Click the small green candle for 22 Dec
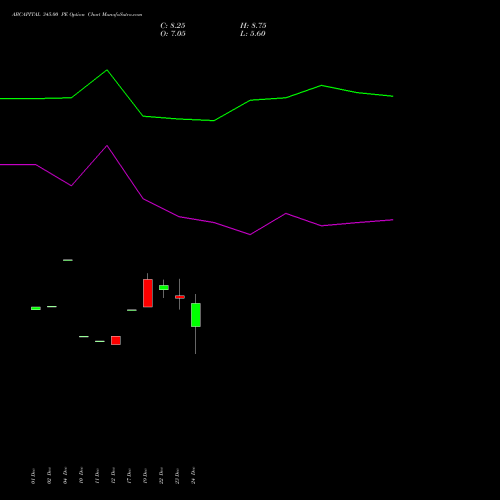This screenshot has width=500, height=500. pos(164,287)
